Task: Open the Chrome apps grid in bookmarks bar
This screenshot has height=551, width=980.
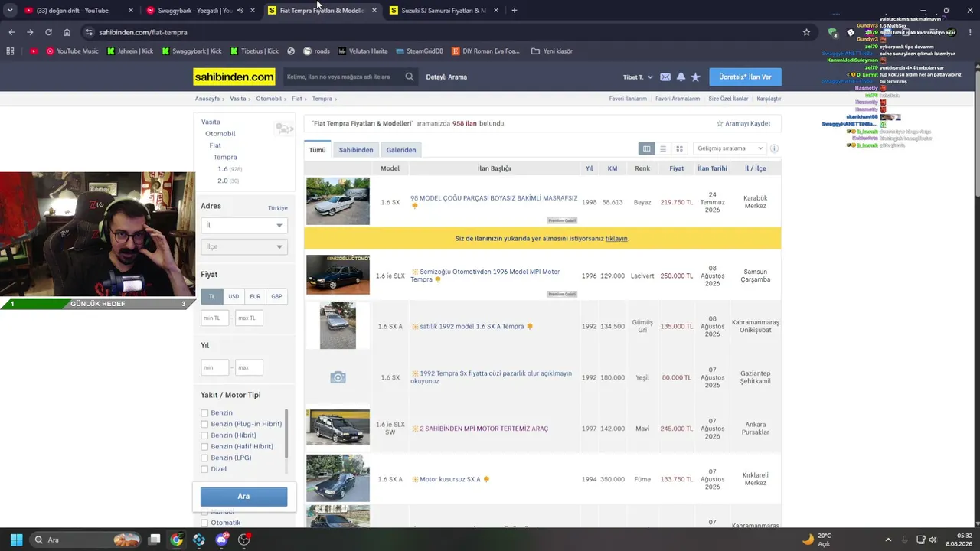Action: point(10,51)
